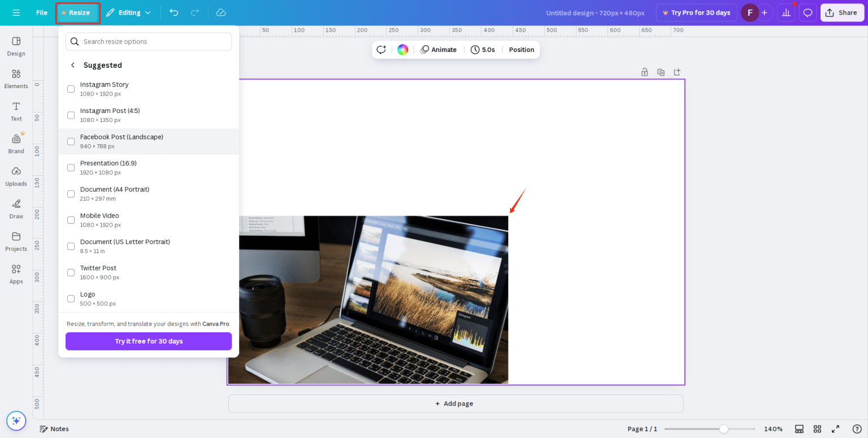Open the Uploads panel

tap(16, 176)
